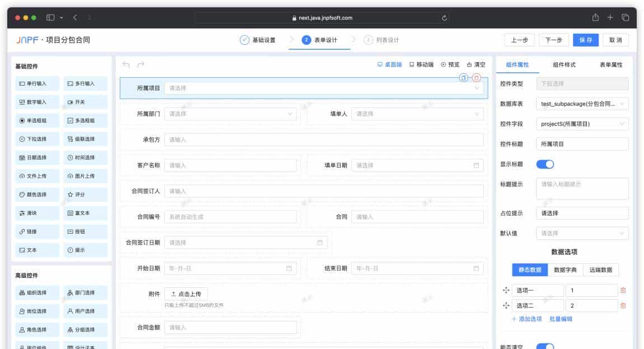Open the 数据库表 dropdown

582,104
